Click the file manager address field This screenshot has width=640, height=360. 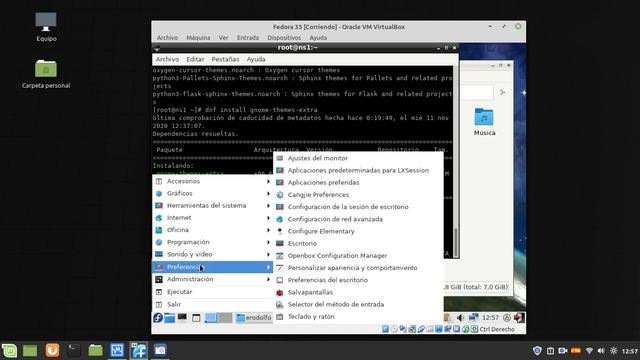click(x=477, y=93)
